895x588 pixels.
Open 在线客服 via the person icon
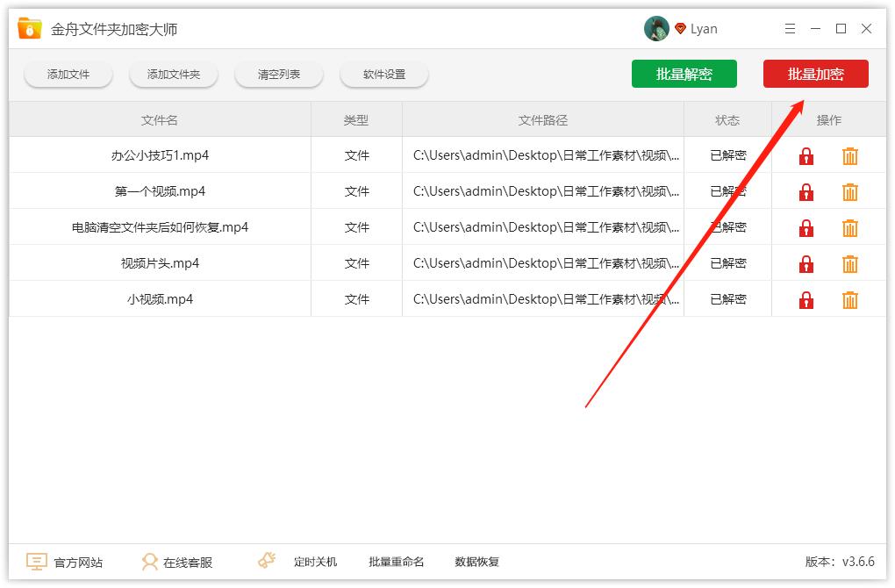151,561
